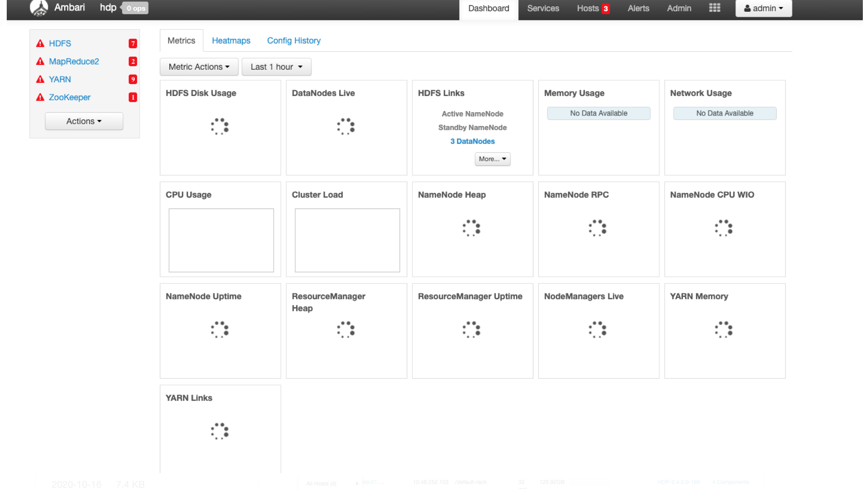
Task: Click the HDFS service name in sidebar
Action: [59, 44]
